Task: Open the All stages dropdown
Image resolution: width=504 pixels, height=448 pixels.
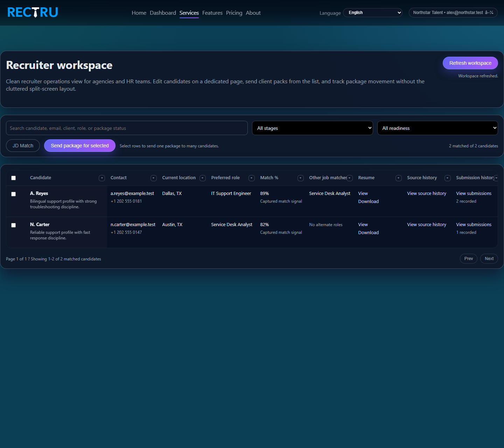Action: point(312,128)
